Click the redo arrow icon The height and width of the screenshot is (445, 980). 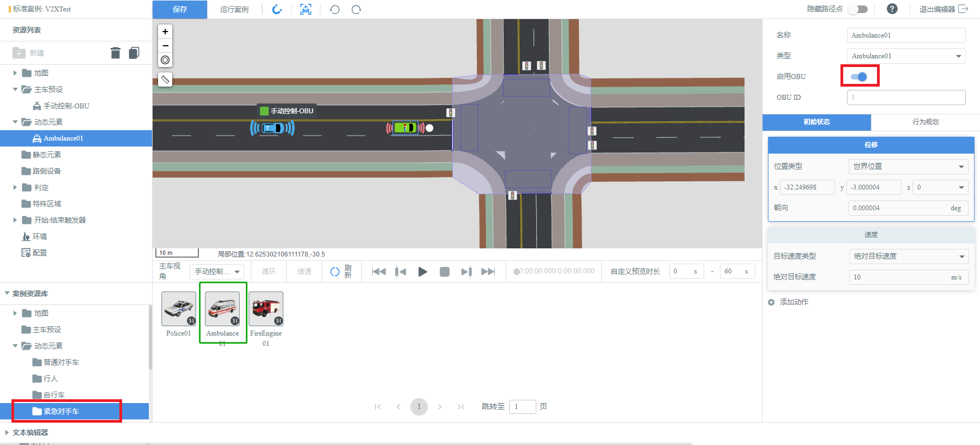tap(356, 9)
